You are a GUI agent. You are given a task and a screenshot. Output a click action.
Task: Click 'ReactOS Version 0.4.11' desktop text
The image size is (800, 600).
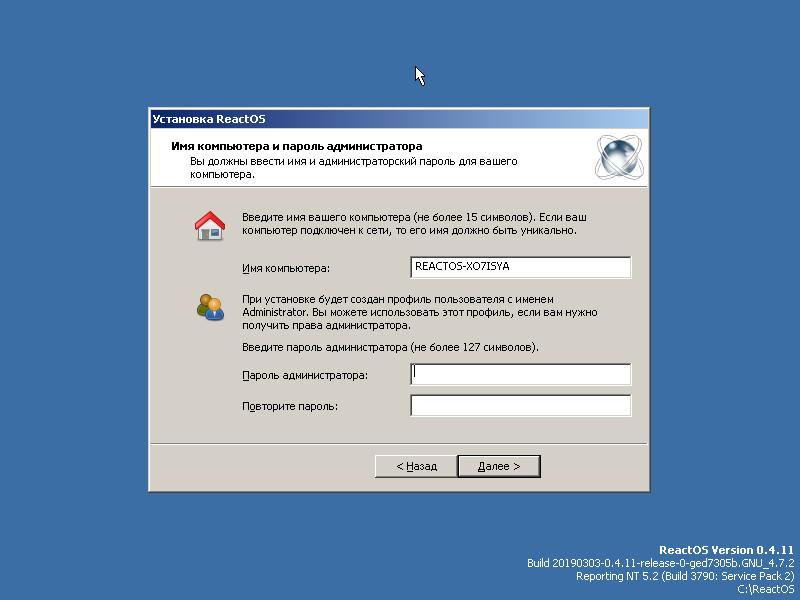coord(727,550)
